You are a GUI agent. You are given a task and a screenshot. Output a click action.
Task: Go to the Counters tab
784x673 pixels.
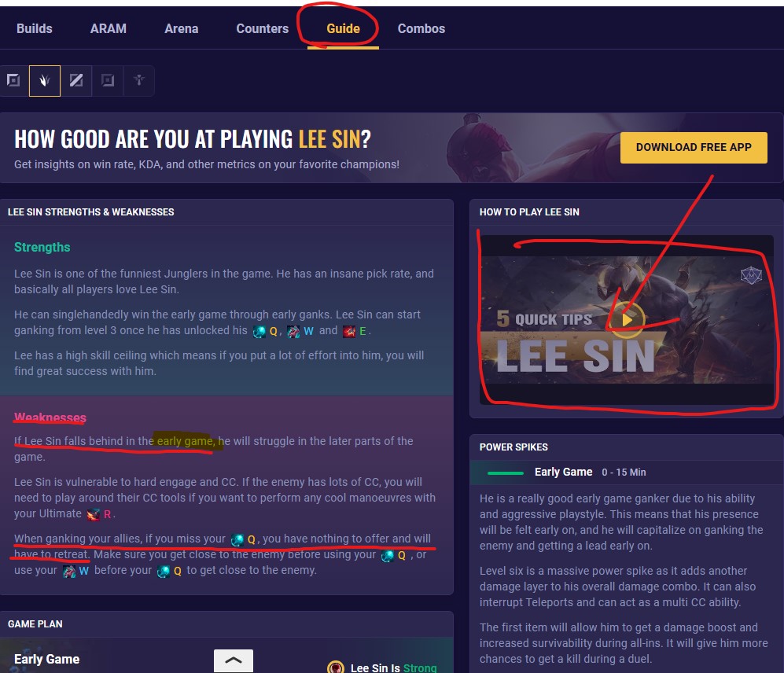pos(262,28)
